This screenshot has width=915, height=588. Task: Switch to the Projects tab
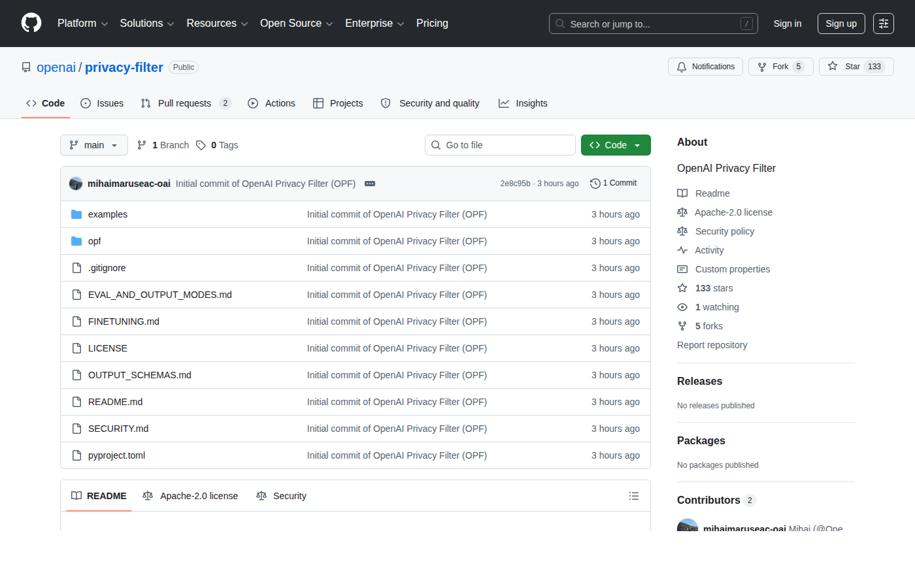point(338,103)
